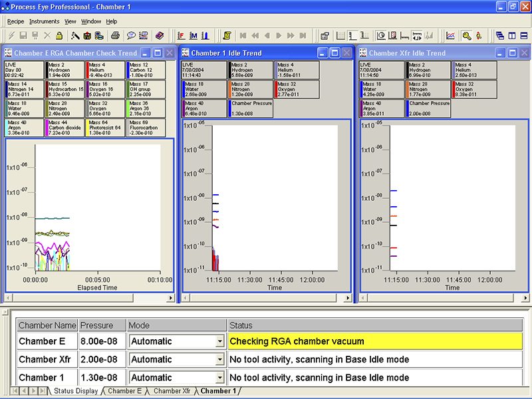Open the Mode dropdown for Chamber E

[x=219, y=342]
